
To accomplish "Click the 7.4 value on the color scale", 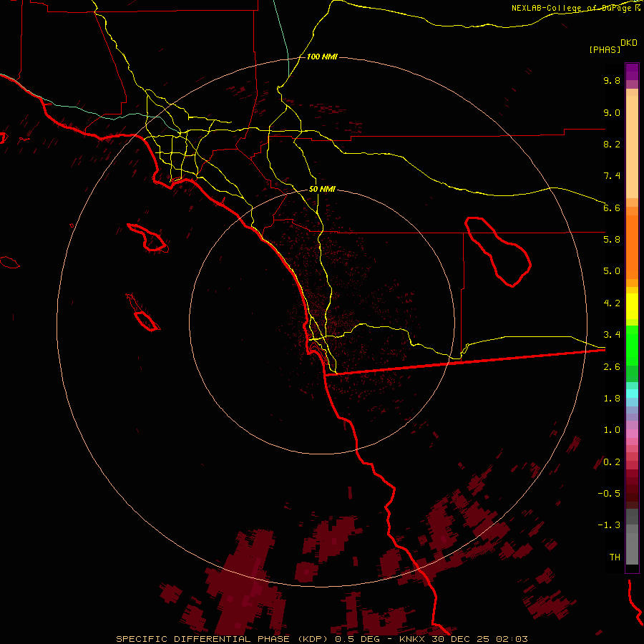I will pos(612,176).
